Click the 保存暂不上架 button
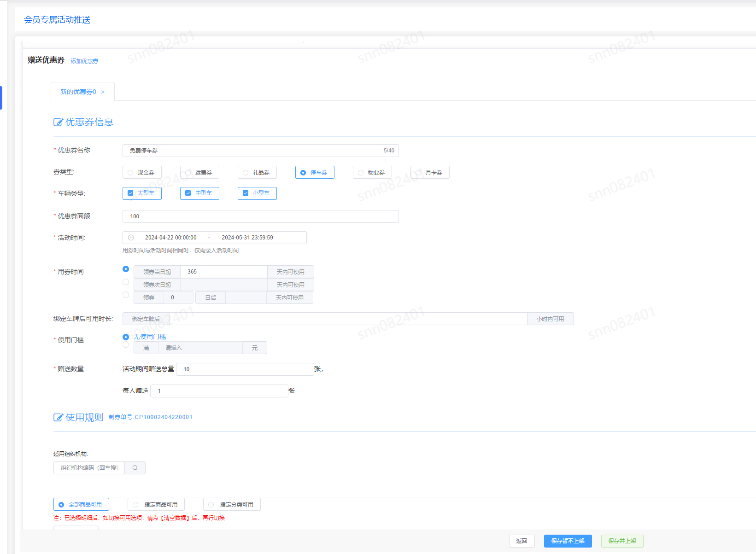The height and width of the screenshot is (554, 756). click(568, 541)
